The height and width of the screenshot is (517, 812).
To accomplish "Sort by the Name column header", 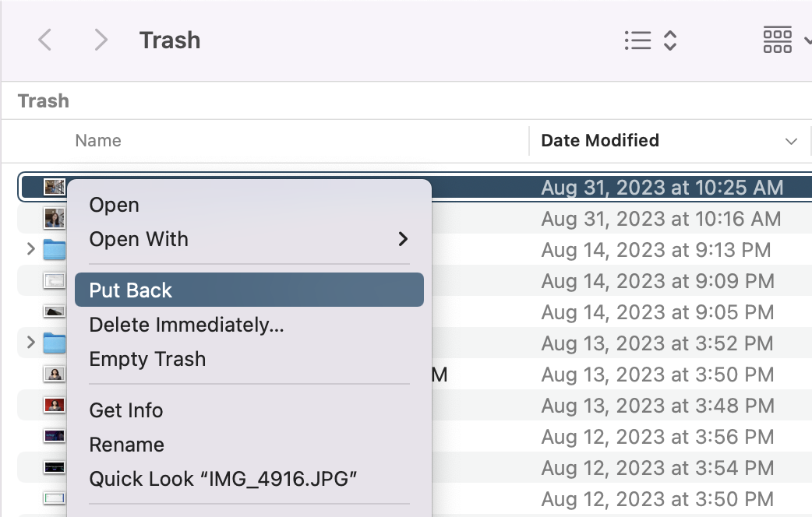I will 98,141.
